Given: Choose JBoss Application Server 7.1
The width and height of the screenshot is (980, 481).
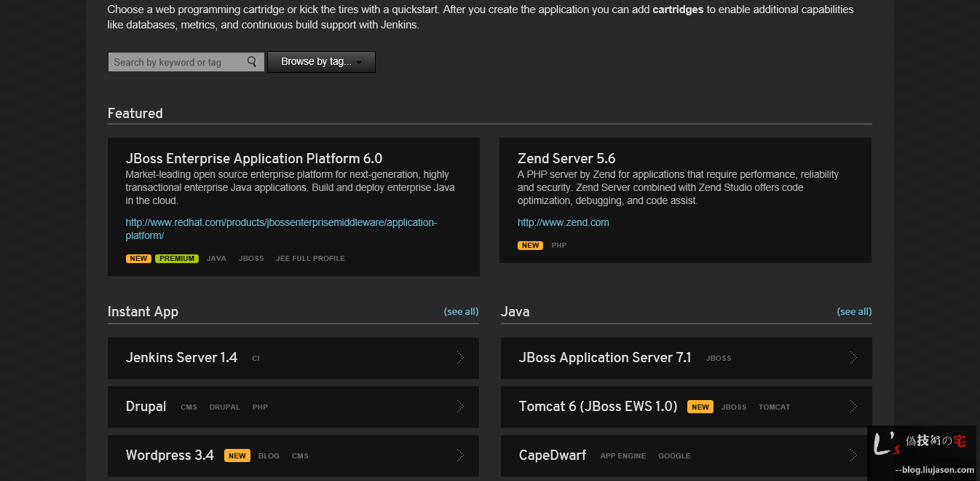Looking at the screenshot, I should [687, 358].
